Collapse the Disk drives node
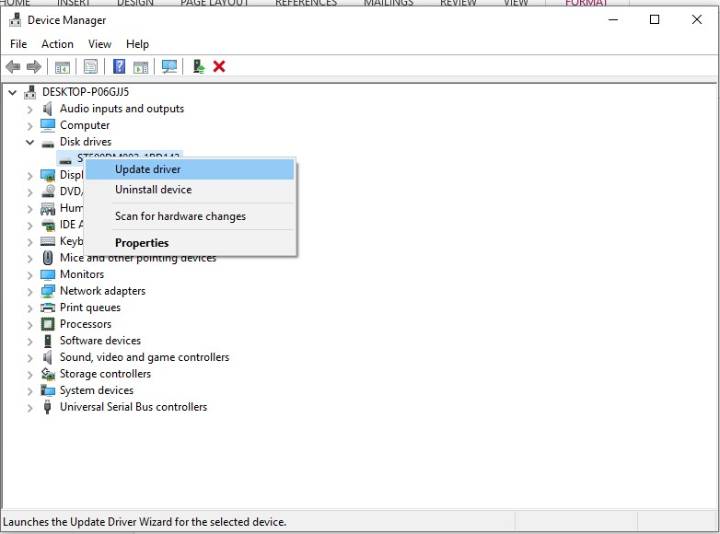The height and width of the screenshot is (534, 720). click(x=30, y=142)
